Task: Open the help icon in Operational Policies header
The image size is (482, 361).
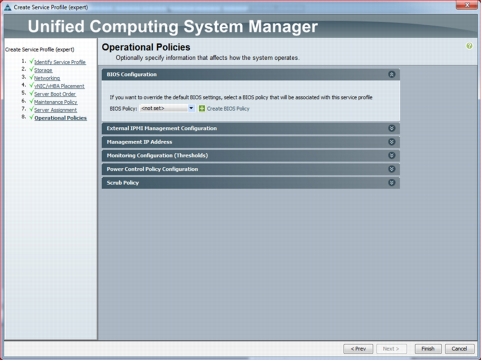Action: tap(469, 46)
